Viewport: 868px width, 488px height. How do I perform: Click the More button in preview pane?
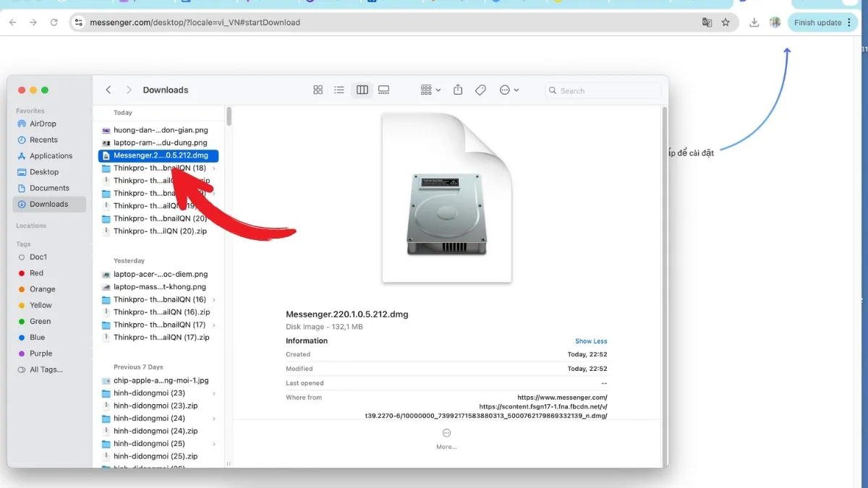(x=446, y=437)
